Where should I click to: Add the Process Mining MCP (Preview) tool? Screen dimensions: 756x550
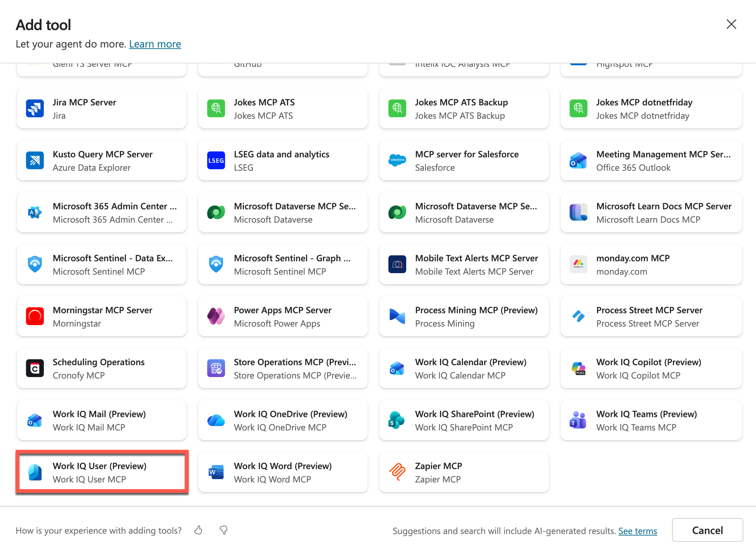463,316
